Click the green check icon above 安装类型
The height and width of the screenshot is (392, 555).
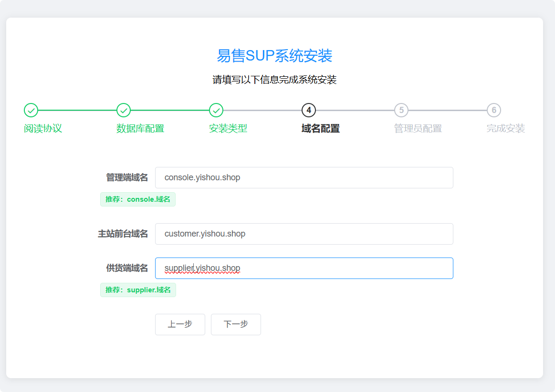coord(216,110)
